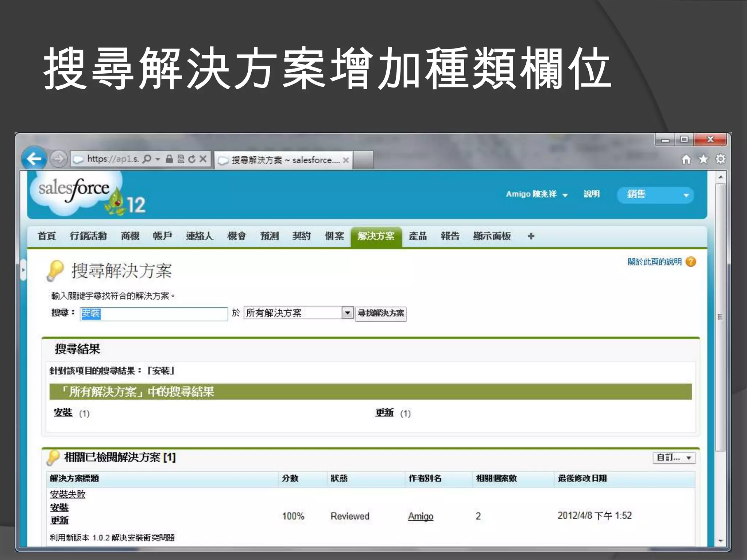Click the scrollbar down arrow
The height and width of the screenshot is (560, 747).
[721, 541]
